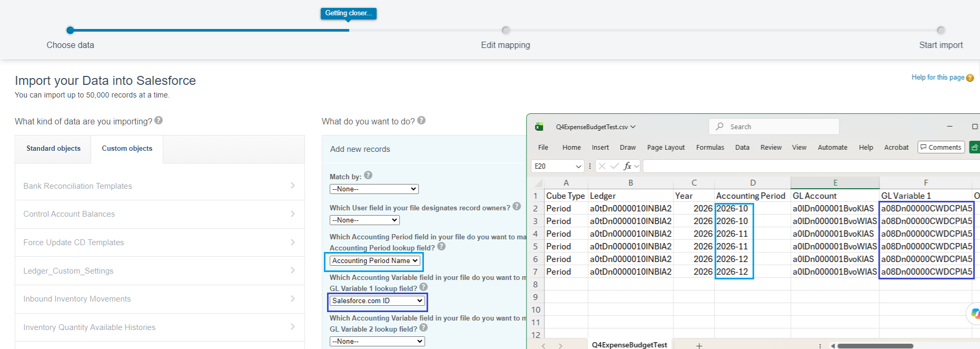980x349 pixels.
Task: Click the 'Help for this page' link
Action: click(x=938, y=77)
